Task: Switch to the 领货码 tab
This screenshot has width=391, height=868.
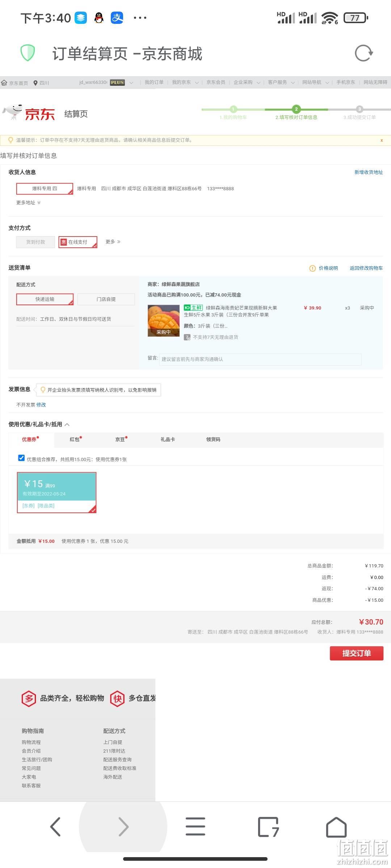Action: [213, 439]
